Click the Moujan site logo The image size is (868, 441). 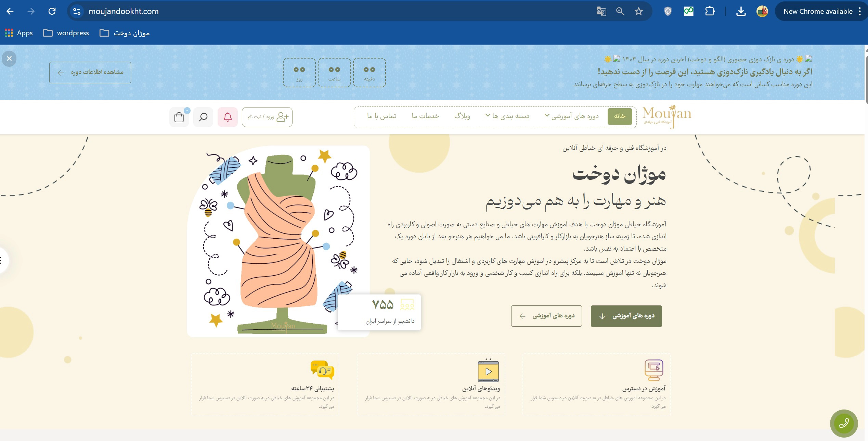pyautogui.click(x=667, y=116)
